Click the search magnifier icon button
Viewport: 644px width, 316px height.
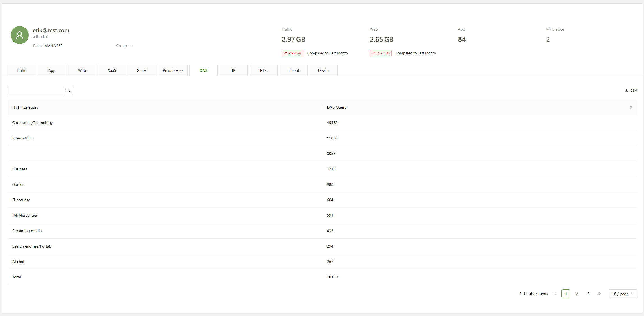[68, 91]
